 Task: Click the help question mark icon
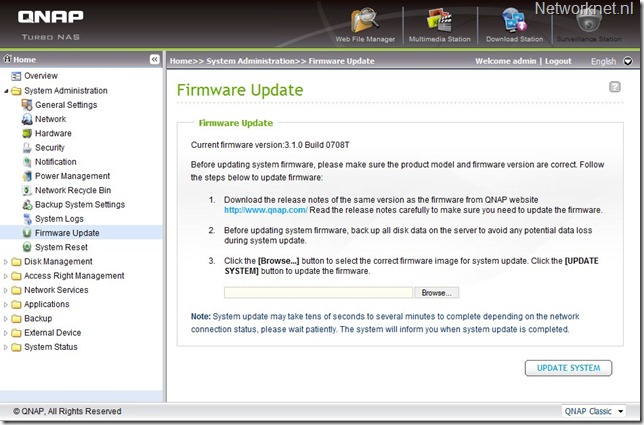pyautogui.click(x=614, y=87)
